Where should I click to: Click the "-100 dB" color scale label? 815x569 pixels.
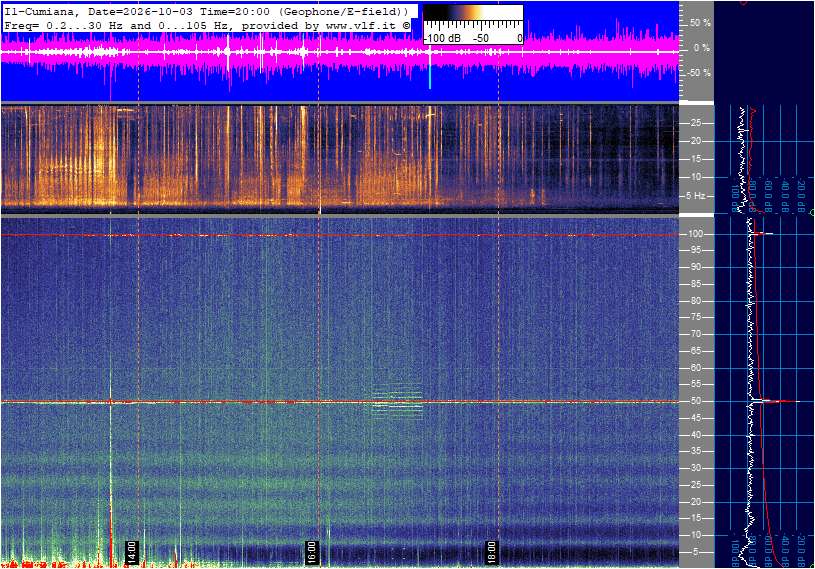coord(442,38)
